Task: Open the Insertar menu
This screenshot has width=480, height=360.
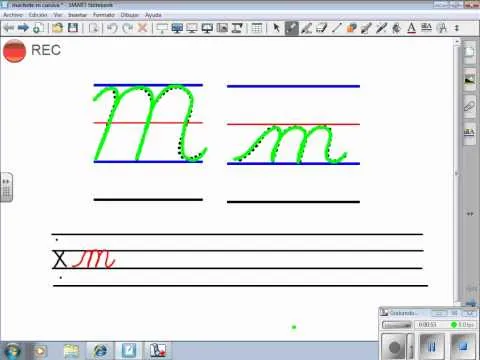Action: click(77, 15)
